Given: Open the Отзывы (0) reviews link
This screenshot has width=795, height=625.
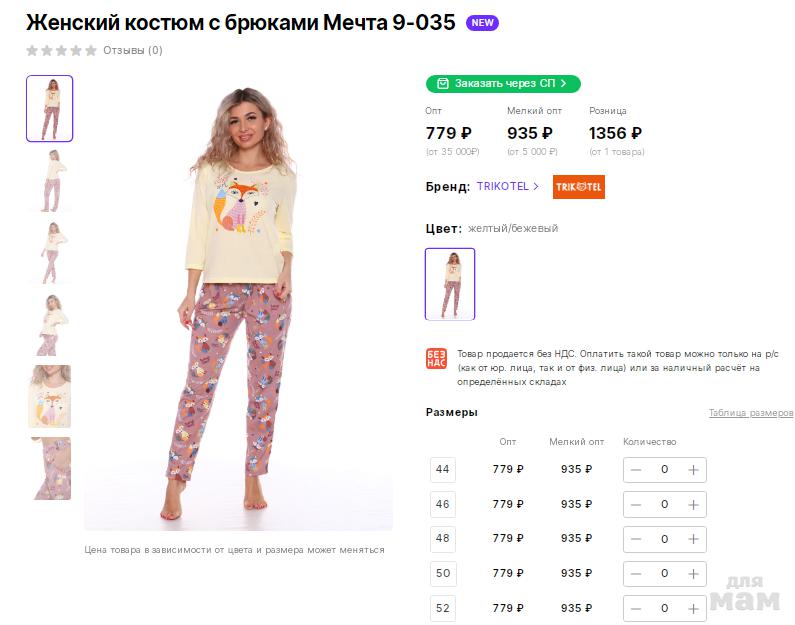Looking at the screenshot, I should tap(133, 50).
